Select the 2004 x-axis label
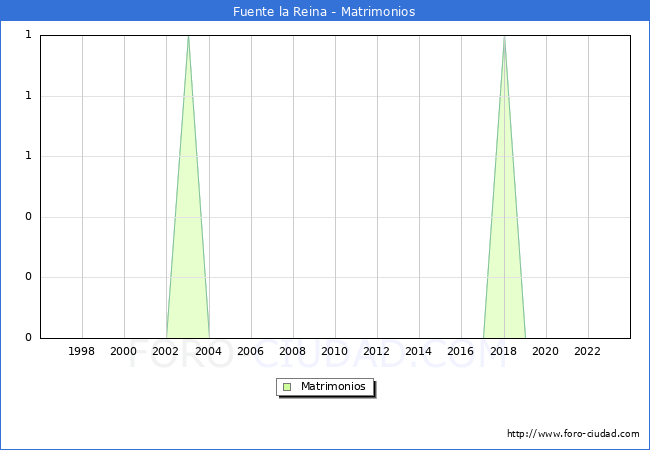650x450 pixels. point(208,351)
